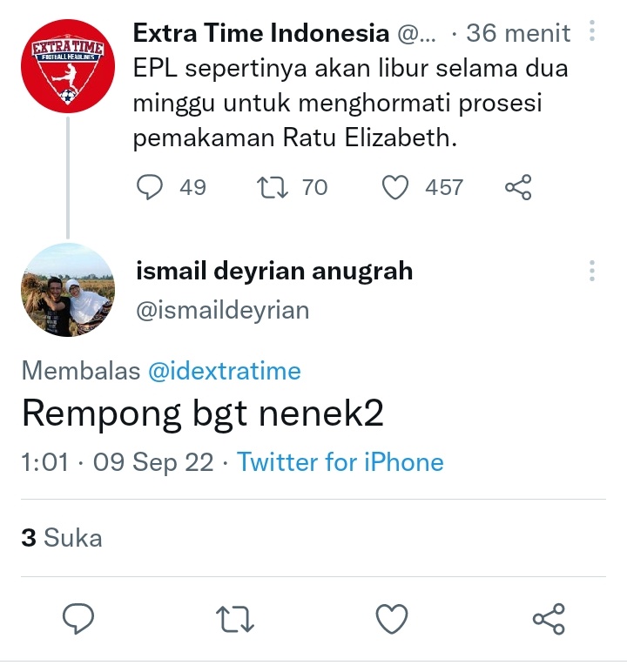View the 3 Suka likes list
The image size is (627, 672).
tap(62, 537)
